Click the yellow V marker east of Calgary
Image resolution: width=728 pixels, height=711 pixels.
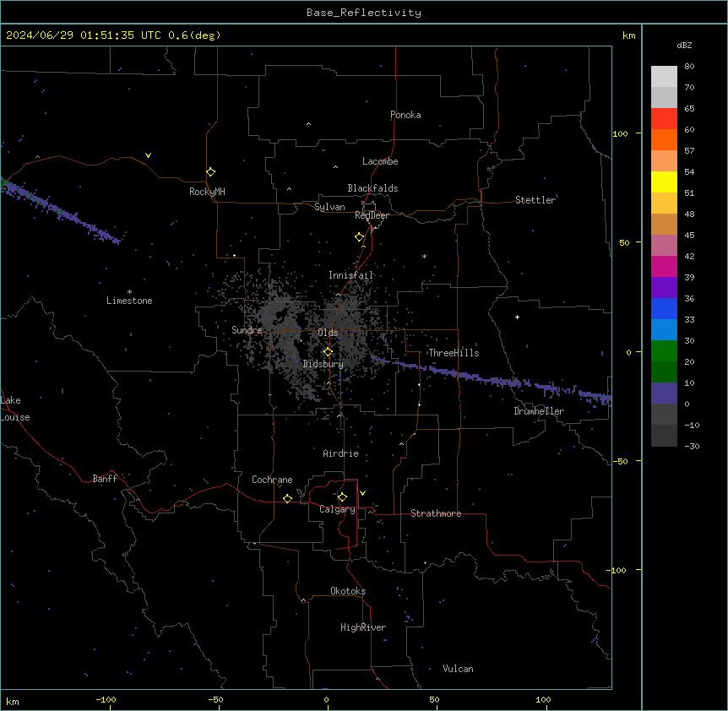(362, 493)
